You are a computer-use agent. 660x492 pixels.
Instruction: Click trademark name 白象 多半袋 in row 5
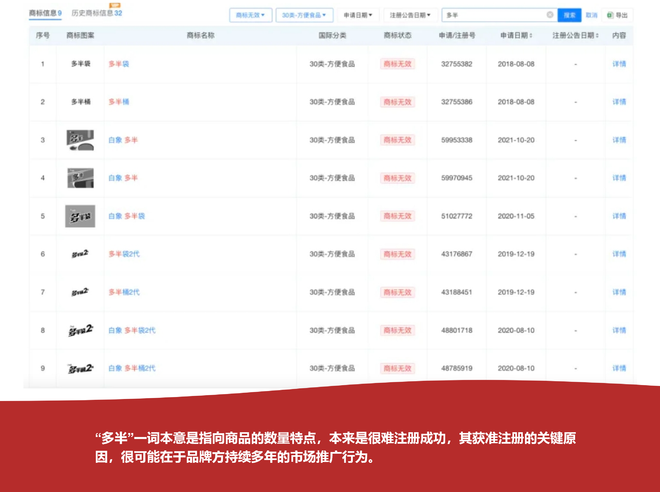126,216
